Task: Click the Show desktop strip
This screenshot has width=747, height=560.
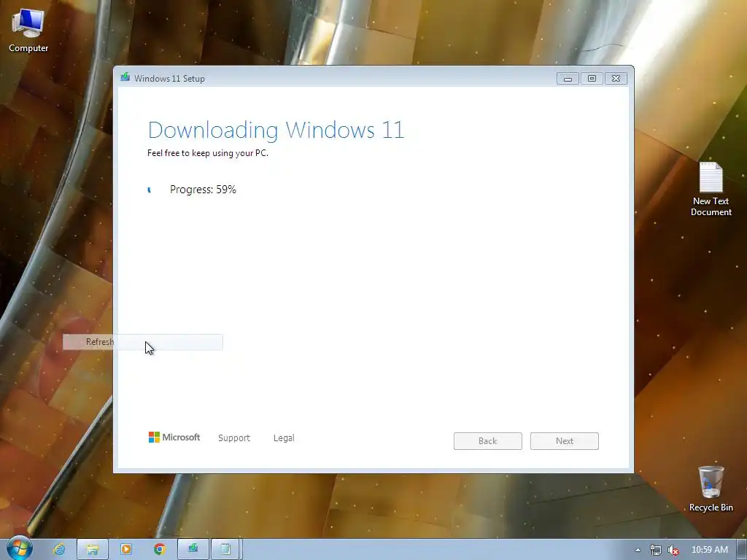Action: [x=741, y=550]
